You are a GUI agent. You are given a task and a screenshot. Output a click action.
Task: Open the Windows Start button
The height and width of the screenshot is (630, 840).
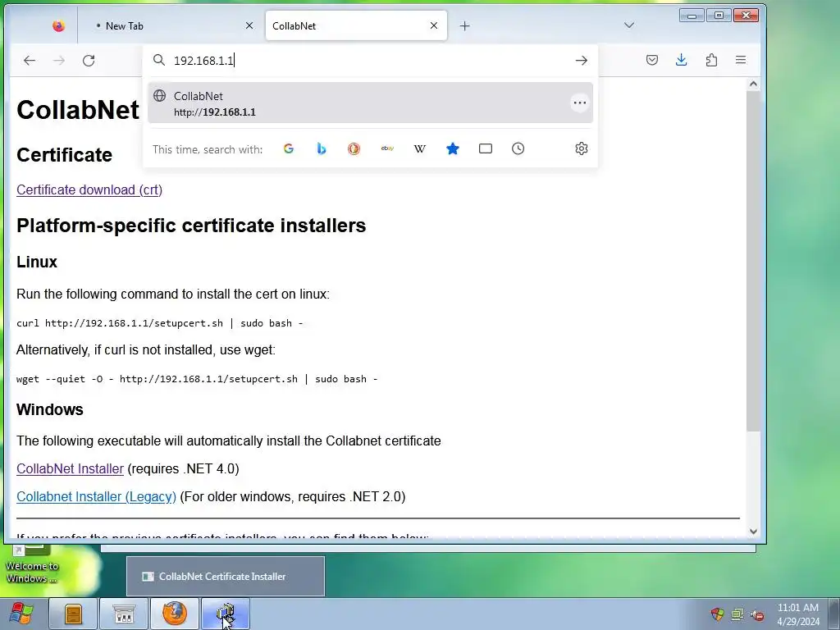(21, 614)
